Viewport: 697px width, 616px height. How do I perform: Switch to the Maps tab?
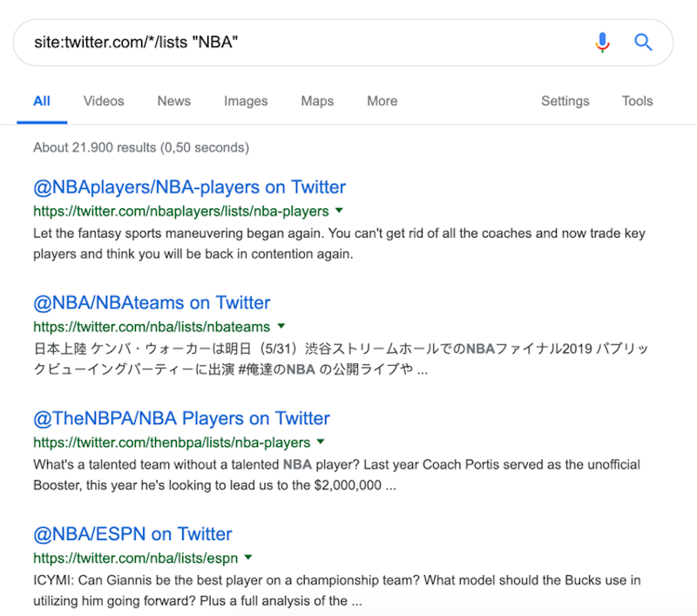tap(317, 101)
